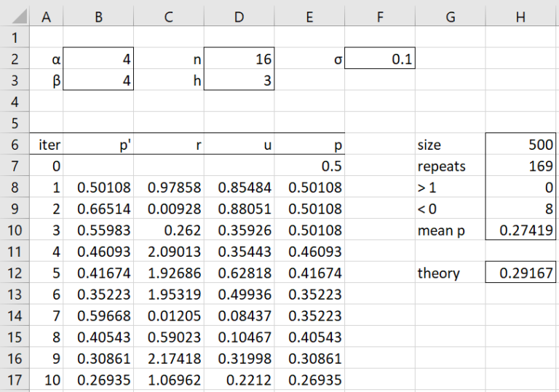The height and width of the screenshot is (392, 559).
Task: Click the alpha value cell containing 4
Action: pyautogui.click(x=98, y=58)
